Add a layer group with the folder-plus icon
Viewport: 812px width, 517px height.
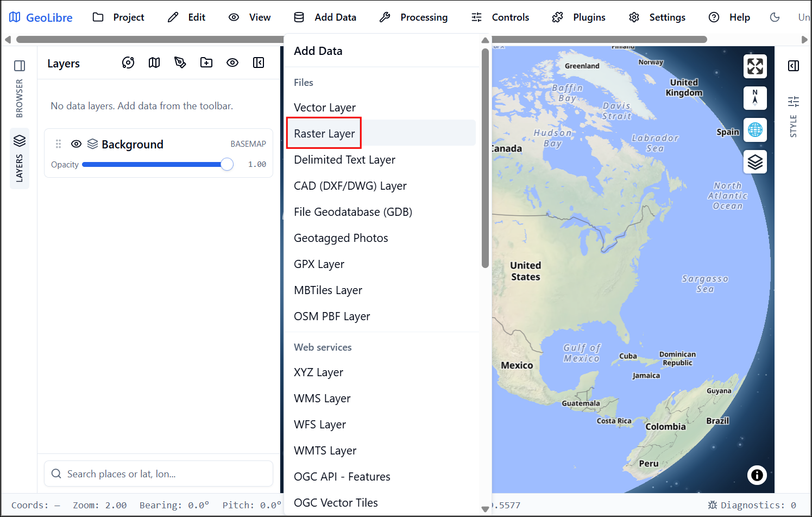[206, 63]
